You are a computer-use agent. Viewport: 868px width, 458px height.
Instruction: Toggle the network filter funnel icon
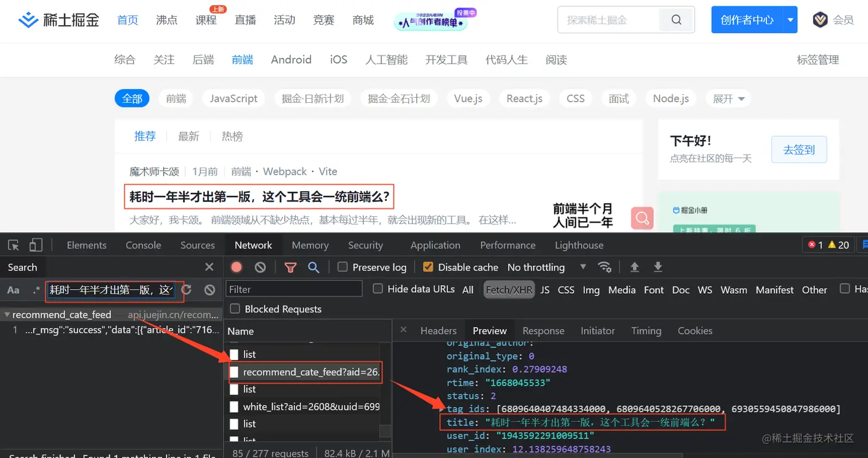point(290,267)
